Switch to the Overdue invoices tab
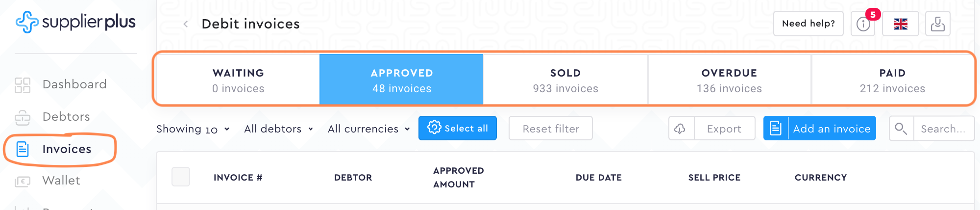The height and width of the screenshot is (210, 980). pyautogui.click(x=729, y=80)
